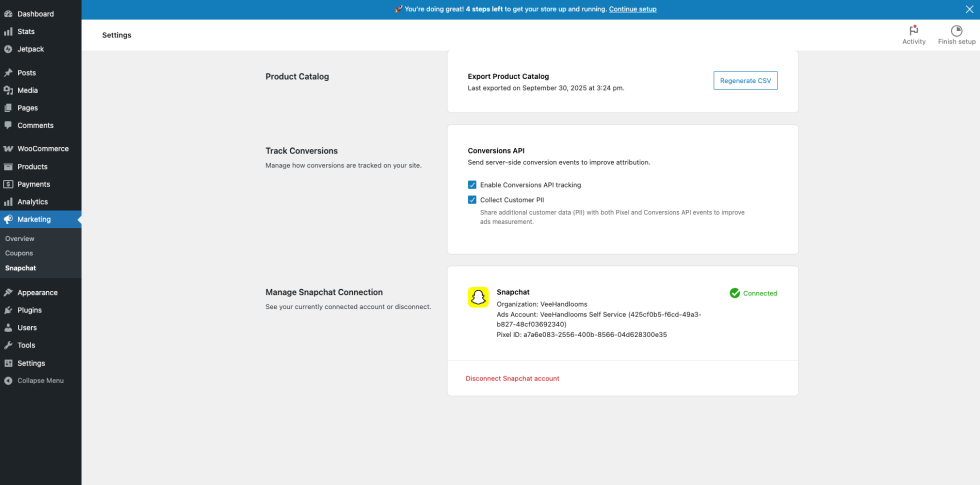The width and height of the screenshot is (980, 485).
Task: Click the WooCommerce icon in sidebar
Action: [8, 148]
